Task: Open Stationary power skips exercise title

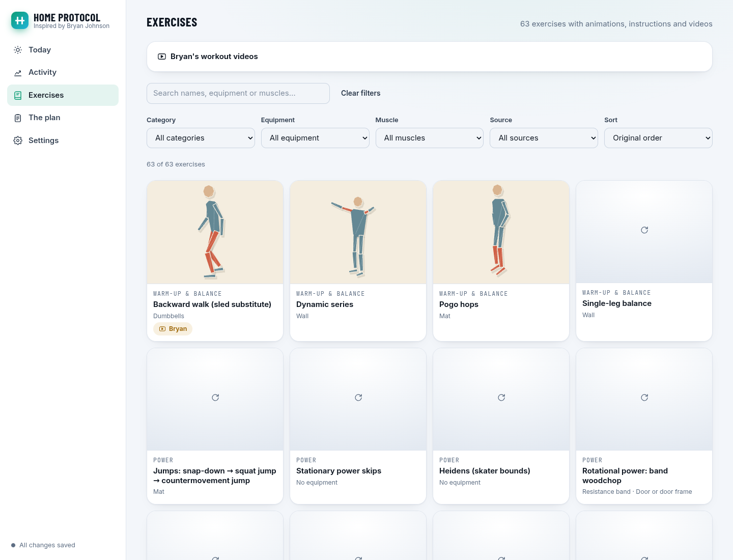Action: pos(339,471)
